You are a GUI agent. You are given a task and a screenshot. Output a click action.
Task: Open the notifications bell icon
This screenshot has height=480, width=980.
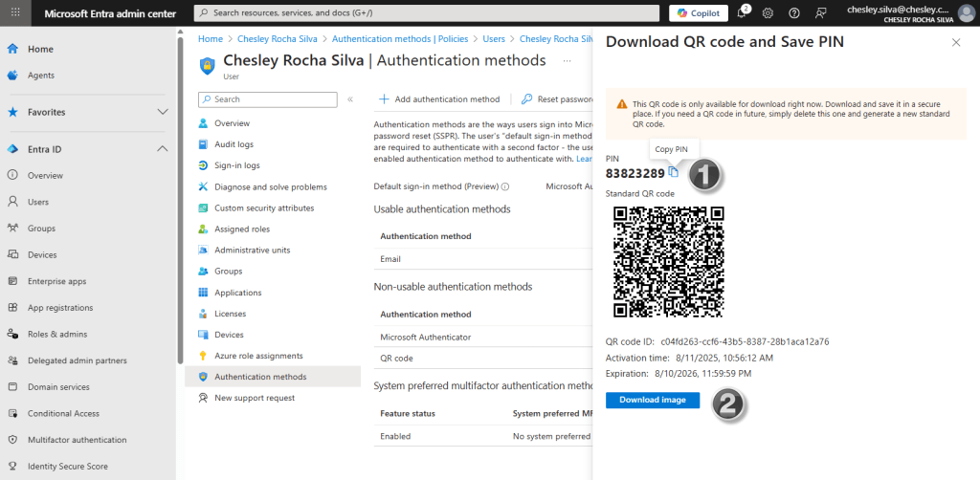coord(742,13)
